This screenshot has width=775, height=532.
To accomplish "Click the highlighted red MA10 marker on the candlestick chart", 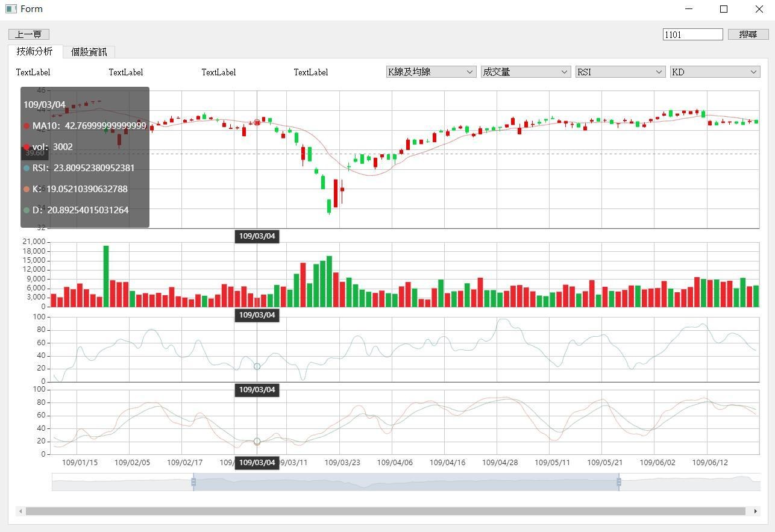I will pos(257,122).
